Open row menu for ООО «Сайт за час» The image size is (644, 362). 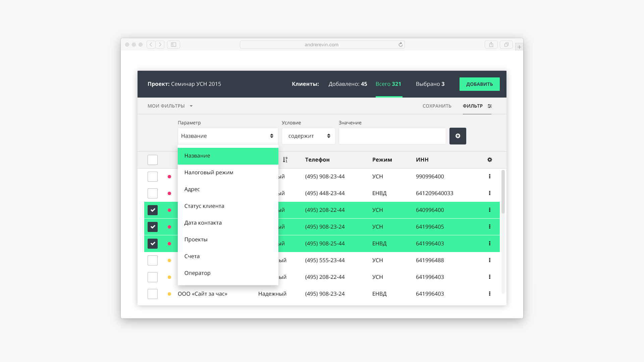(489, 294)
